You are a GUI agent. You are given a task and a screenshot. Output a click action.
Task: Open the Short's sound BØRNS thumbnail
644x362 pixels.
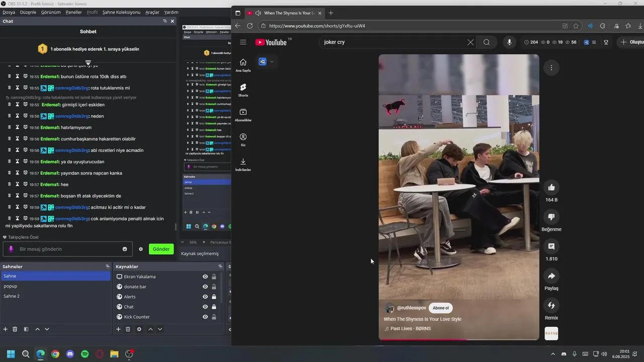pos(551,334)
